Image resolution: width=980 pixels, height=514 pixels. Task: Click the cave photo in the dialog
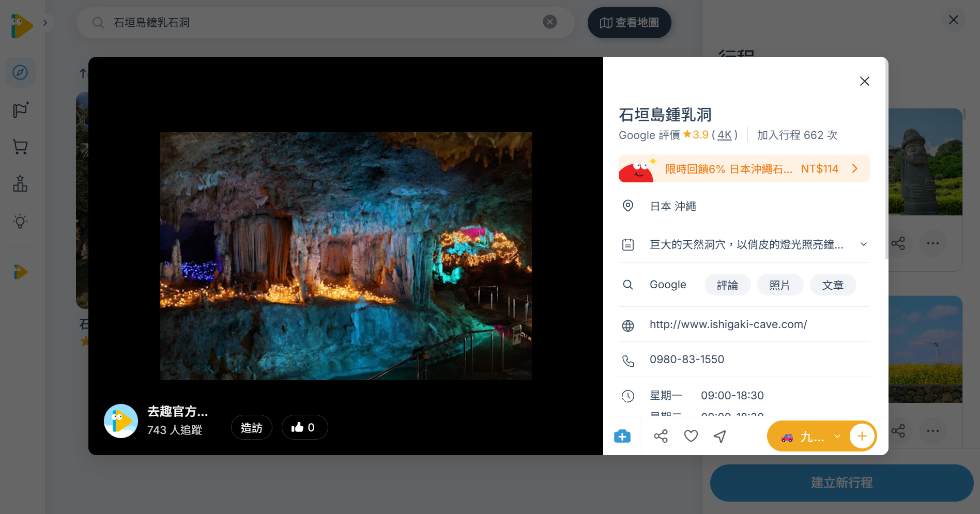[x=345, y=256]
